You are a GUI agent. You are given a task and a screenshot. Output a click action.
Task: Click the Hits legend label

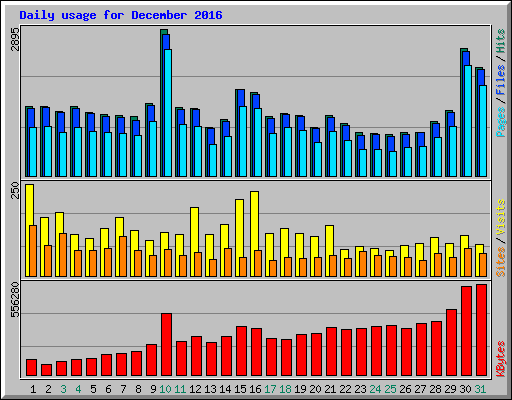[x=500, y=41]
